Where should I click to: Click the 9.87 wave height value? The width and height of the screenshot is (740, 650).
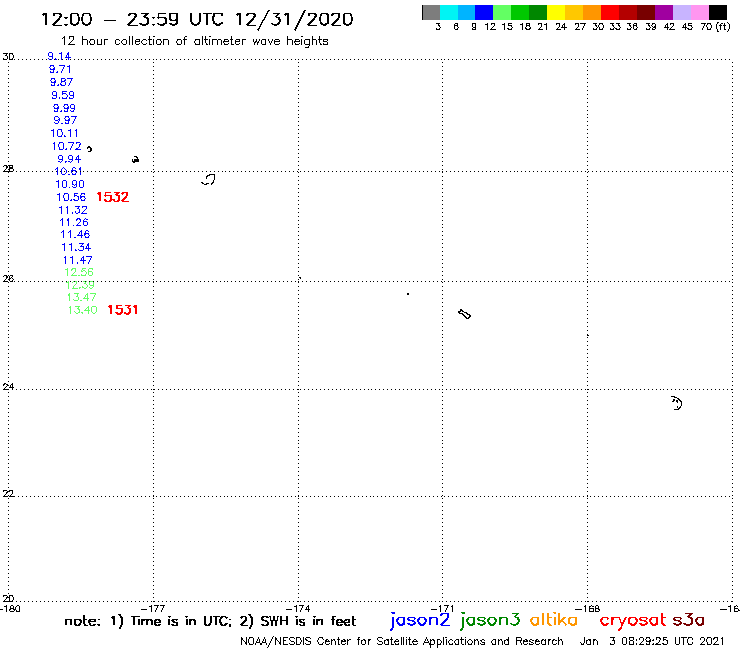pos(61,82)
